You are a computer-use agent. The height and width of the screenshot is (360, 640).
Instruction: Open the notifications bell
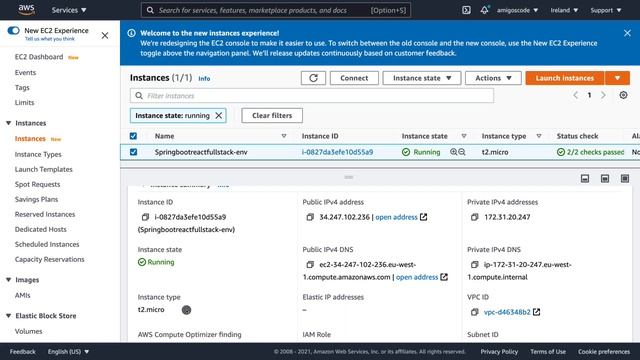(x=484, y=10)
